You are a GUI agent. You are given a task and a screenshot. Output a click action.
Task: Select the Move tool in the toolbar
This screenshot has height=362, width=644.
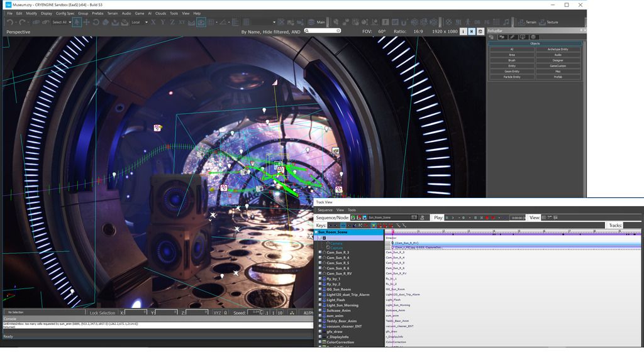(86, 22)
